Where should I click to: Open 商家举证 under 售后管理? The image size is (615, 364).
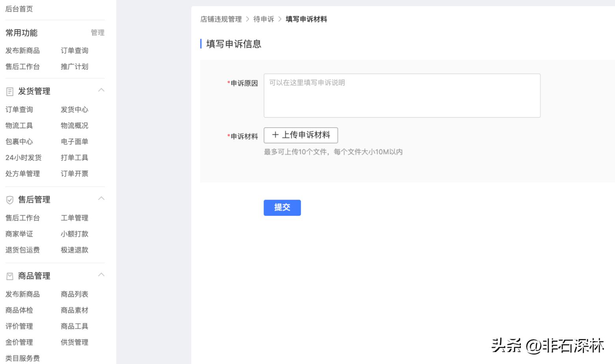point(19,234)
